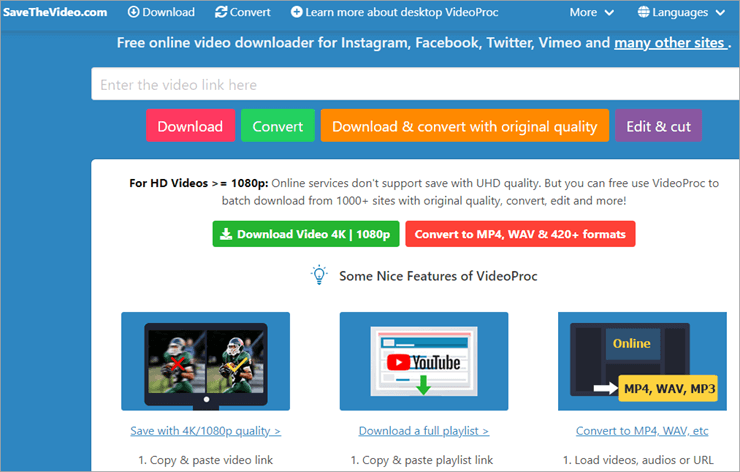Click the plus circle icon before Learn more
The width and height of the screenshot is (740, 472).
(296, 12)
